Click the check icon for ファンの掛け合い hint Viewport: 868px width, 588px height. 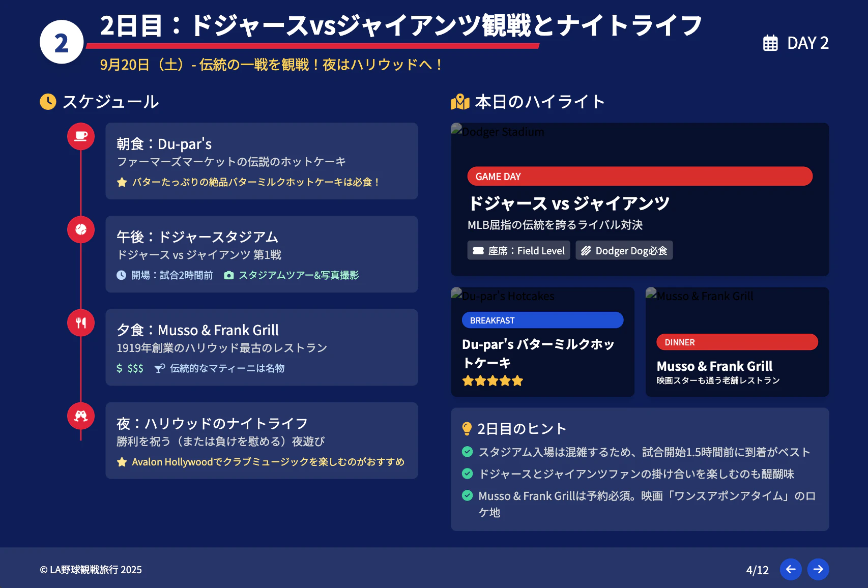point(467,474)
